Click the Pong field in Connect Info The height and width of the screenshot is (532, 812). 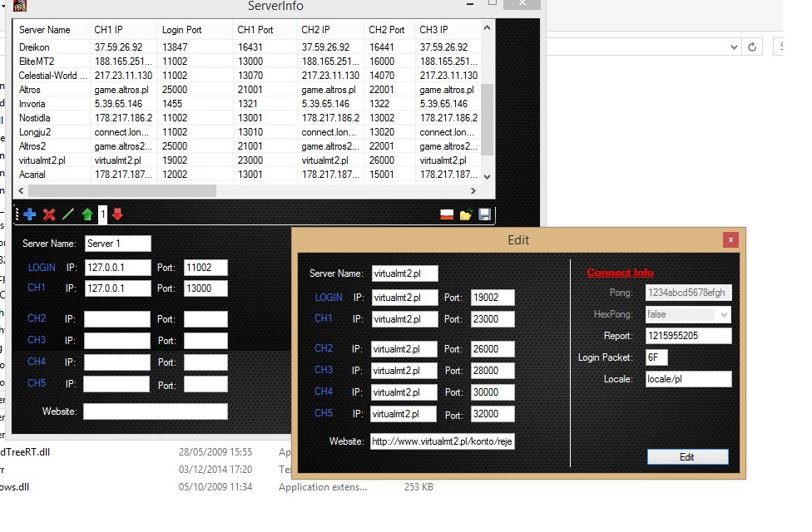coord(689,293)
